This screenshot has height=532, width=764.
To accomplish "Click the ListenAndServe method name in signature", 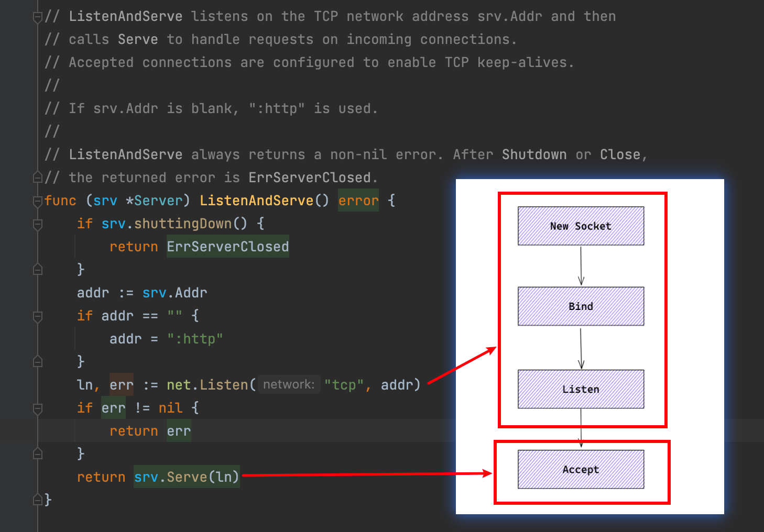I will [256, 201].
